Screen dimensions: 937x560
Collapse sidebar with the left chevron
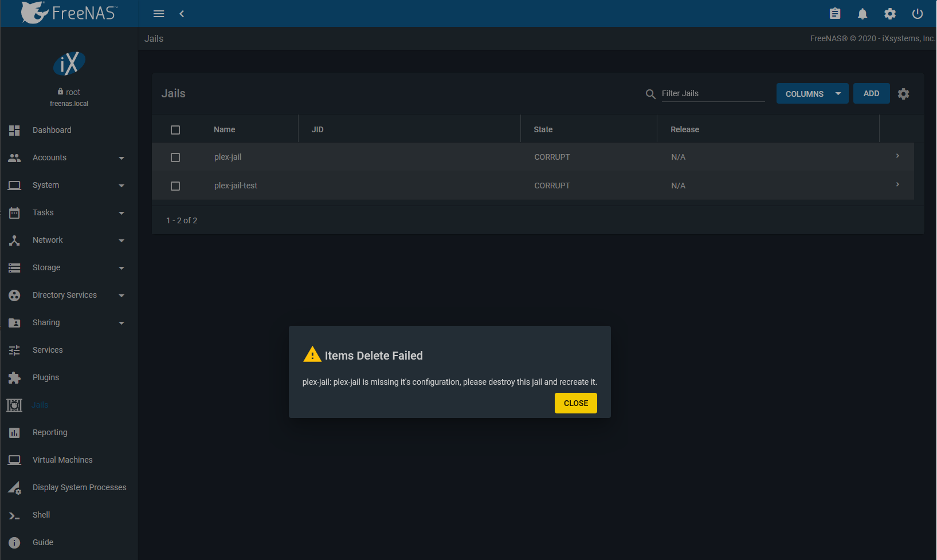pos(182,14)
